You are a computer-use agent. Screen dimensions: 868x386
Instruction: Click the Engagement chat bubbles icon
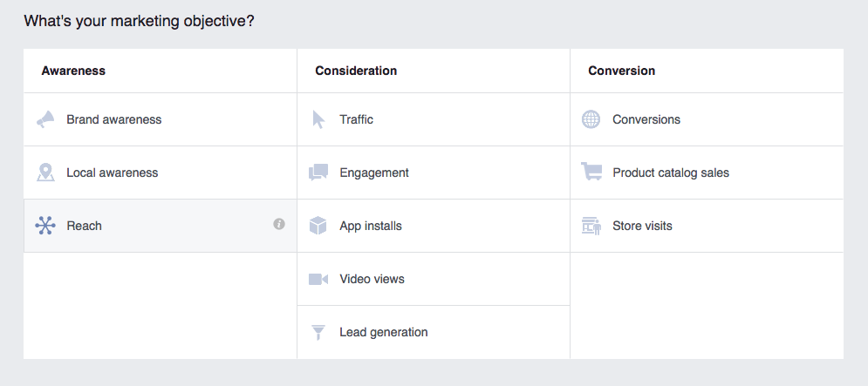point(318,173)
